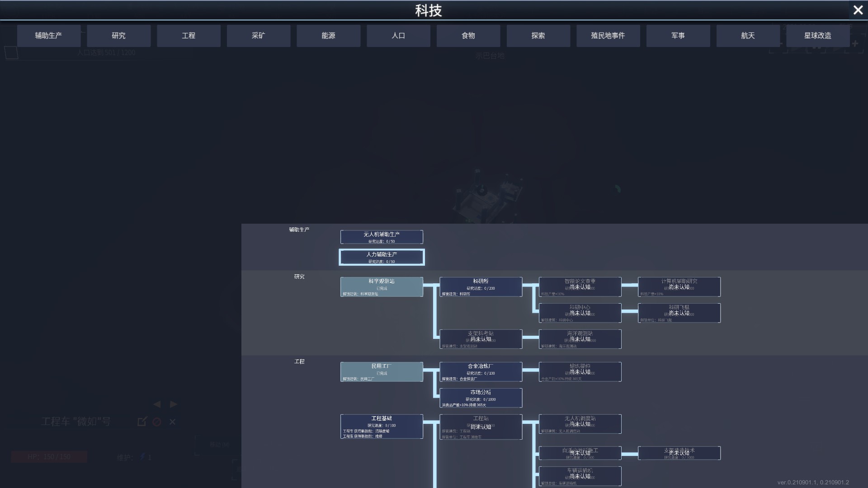Click the 辅助生产 category icon
This screenshot has height=488, width=868.
click(x=49, y=36)
